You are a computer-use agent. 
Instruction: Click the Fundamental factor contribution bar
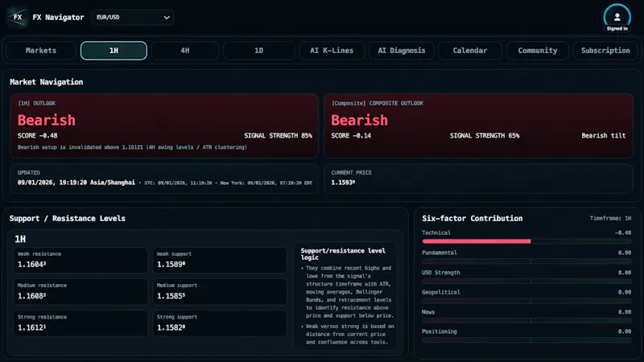(526, 261)
